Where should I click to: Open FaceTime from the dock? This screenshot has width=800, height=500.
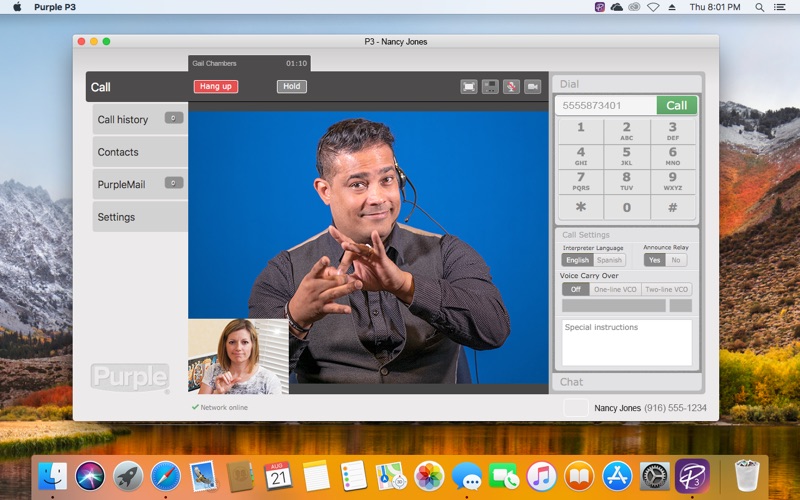click(x=504, y=476)
